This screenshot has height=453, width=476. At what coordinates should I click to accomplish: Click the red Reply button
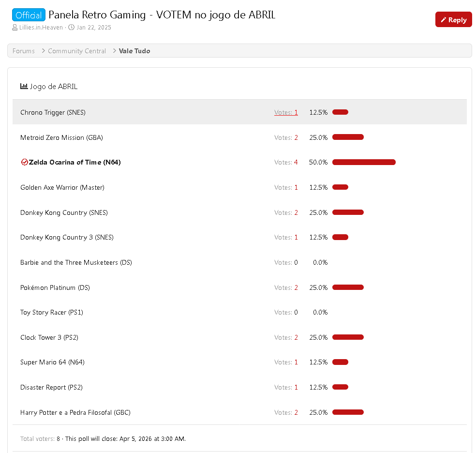pos(453,20)
